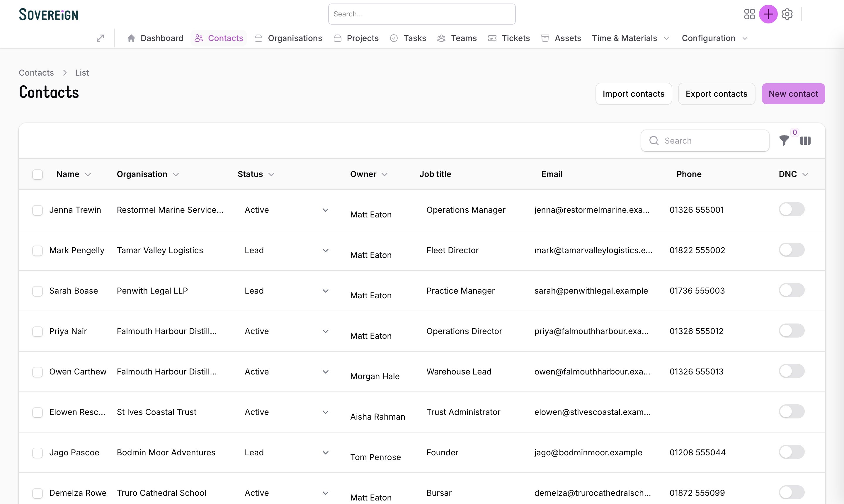844x504 pixels.
Task: Click the Export contacts button
Action: 716,94
